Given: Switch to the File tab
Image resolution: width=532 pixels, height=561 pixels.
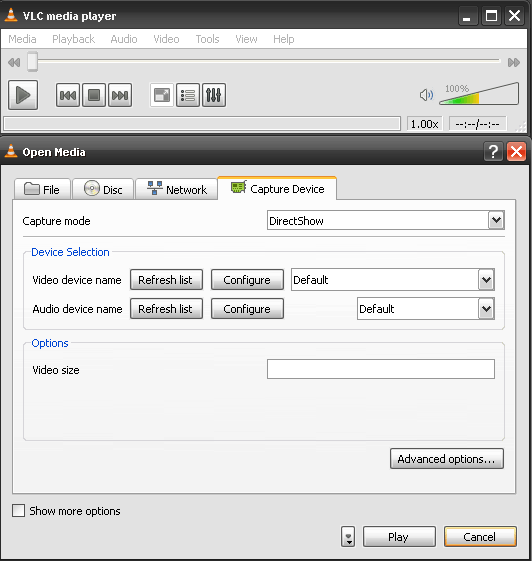Looking at the screenshot, I should coord(42,189).
